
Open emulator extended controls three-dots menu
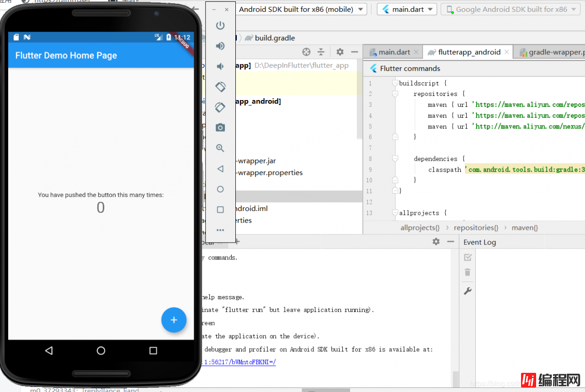pos(220,230)
